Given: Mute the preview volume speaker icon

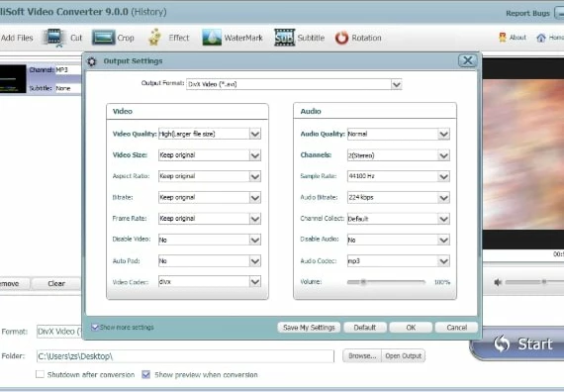Looking at the screenshot, I should pyautogui.click(x=498, y=282).
